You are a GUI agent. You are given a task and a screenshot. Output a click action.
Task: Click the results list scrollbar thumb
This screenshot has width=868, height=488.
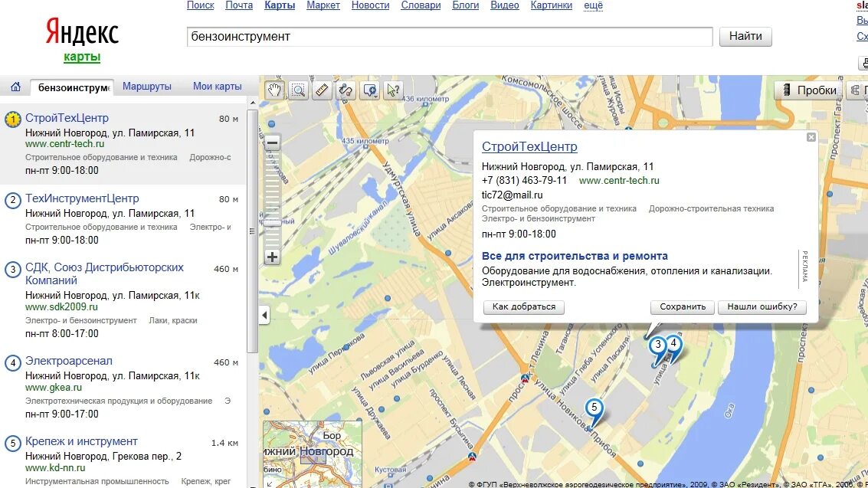(252, 231)
